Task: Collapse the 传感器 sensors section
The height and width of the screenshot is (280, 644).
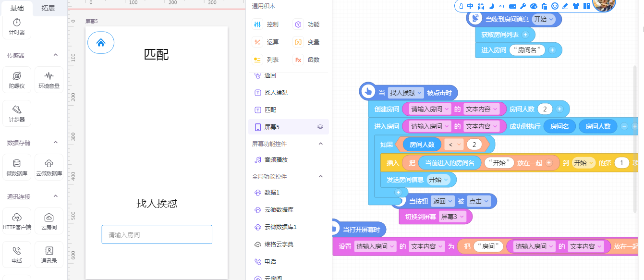Action: click(55, 55)
